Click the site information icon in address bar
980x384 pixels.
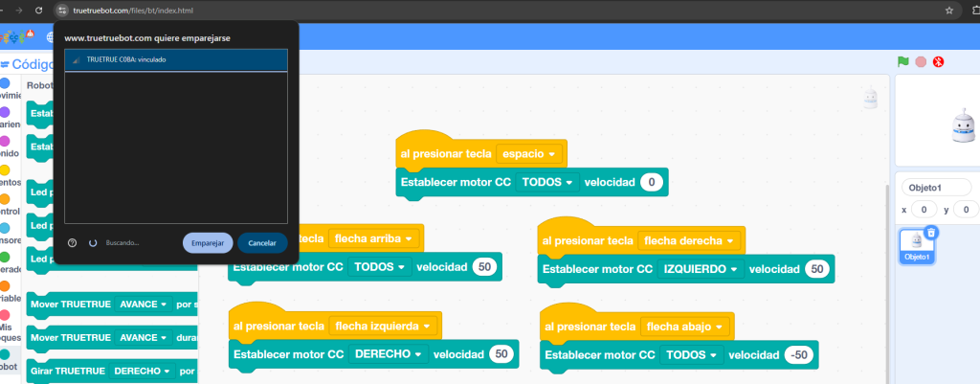[62, 10]
